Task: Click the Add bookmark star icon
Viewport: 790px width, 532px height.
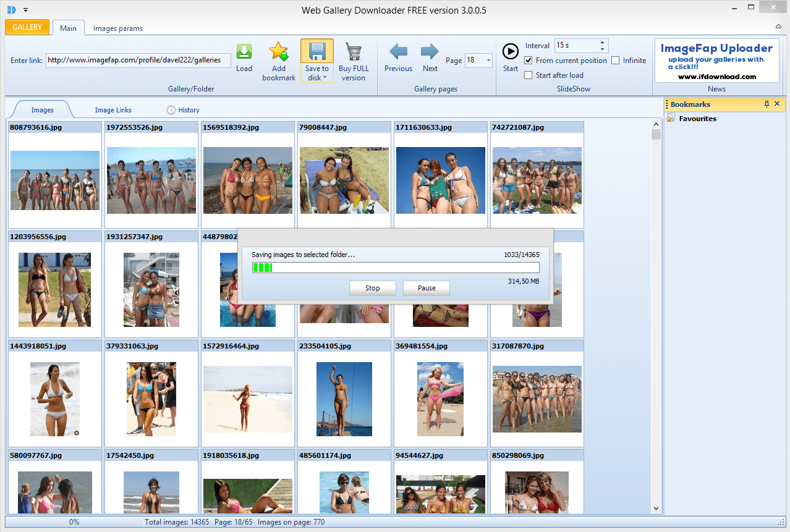Action: coord(279,52)
